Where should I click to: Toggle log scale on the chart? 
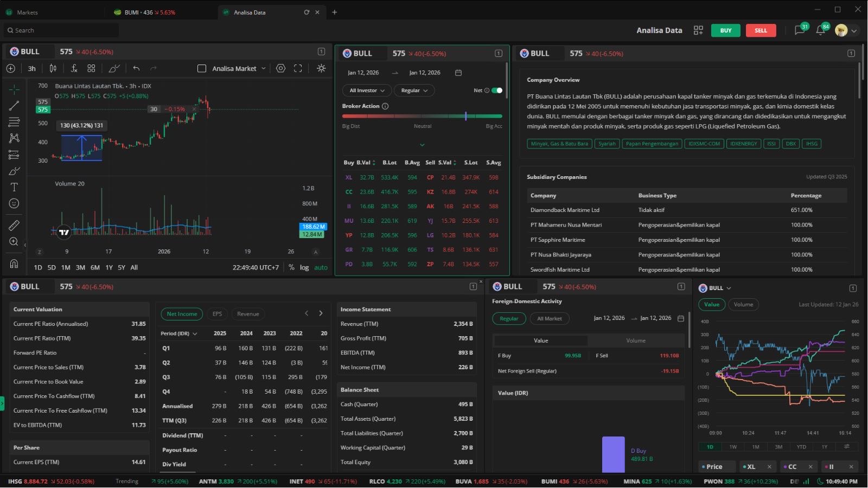(304, 267)
